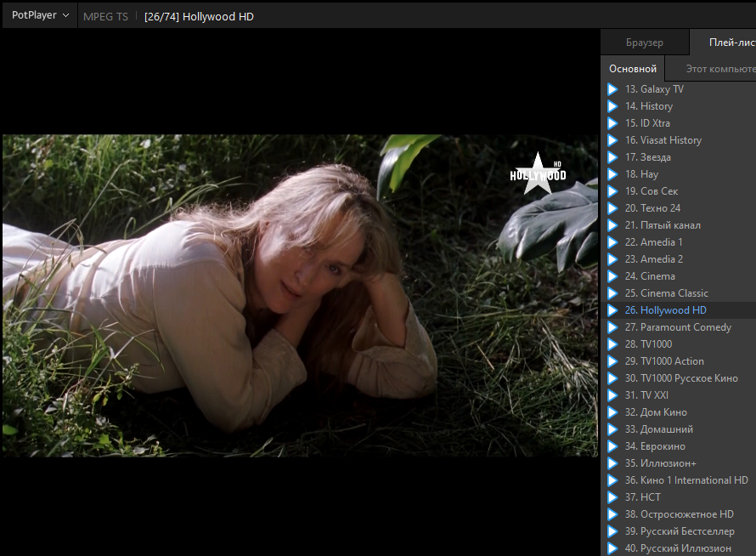Click play icon next to History

612,106
